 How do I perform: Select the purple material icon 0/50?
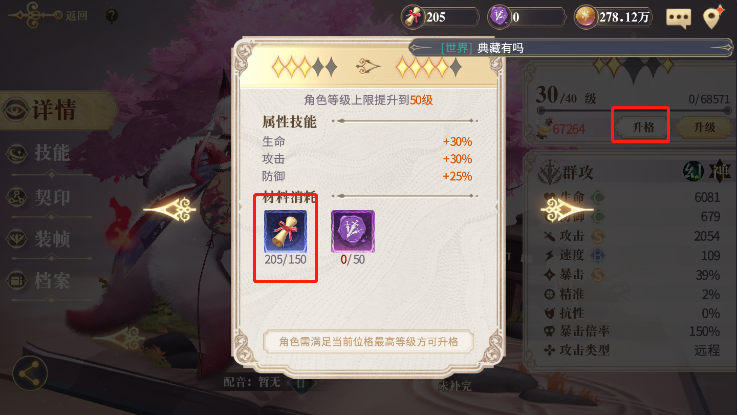tap(353, 232)
